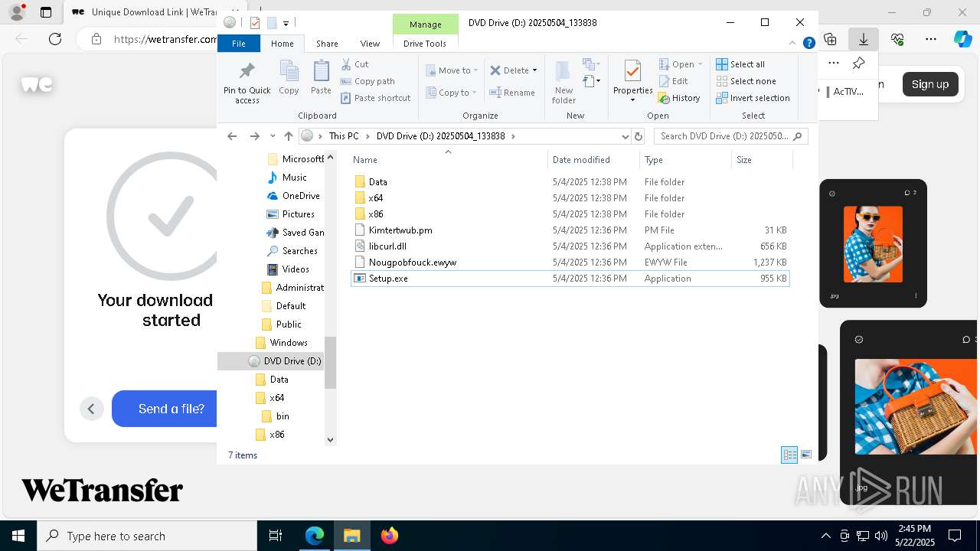Image resolution: width=980 pixels, height=551 pixels.
Task: Collapse the Explorer ribbon chevron
Action: click(x=792, y=44)
